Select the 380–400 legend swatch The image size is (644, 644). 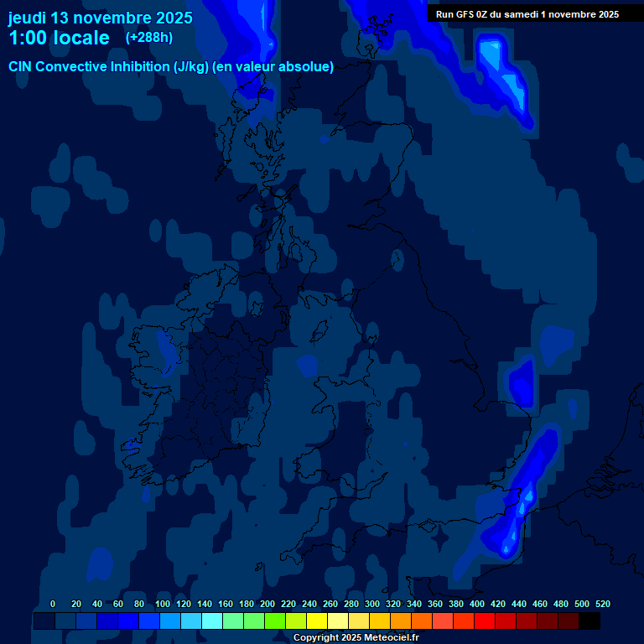point(463,621)
